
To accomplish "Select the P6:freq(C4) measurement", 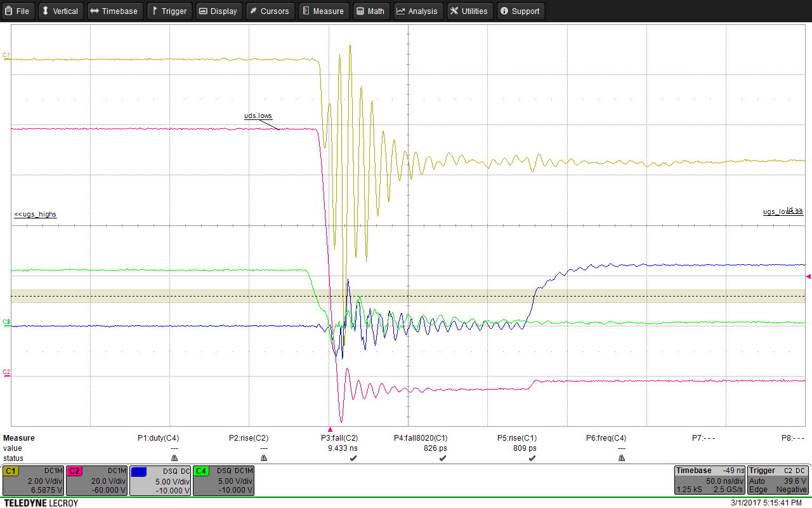I will pyautogui.click(x=606, y=438).
